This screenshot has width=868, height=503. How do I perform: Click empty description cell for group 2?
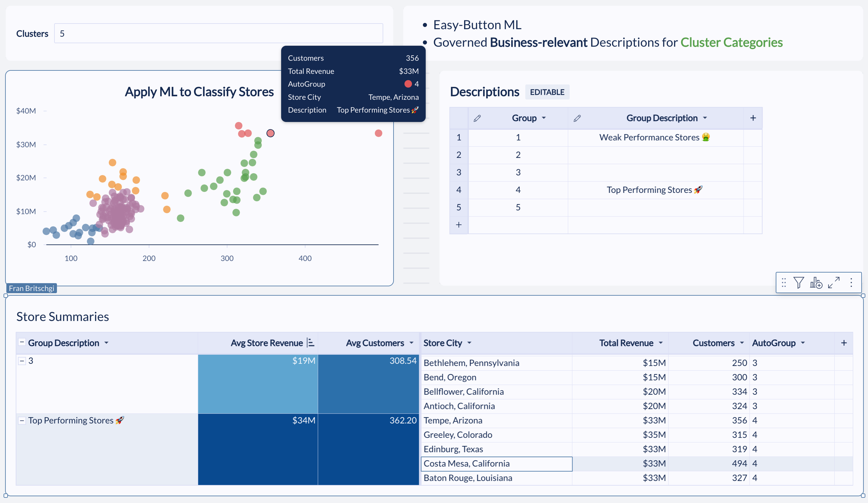[x=656, y=155]
